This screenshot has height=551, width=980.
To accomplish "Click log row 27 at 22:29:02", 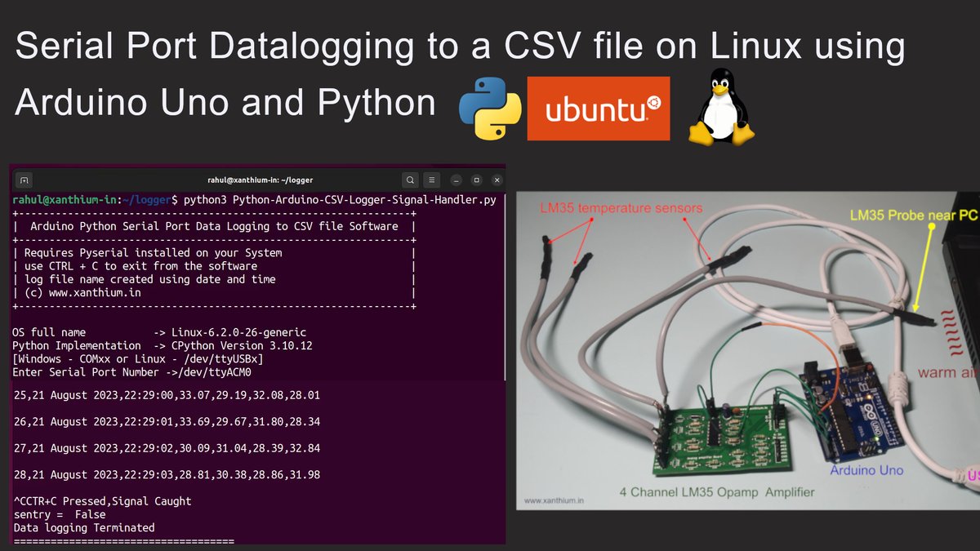I will tap(167, 448).
